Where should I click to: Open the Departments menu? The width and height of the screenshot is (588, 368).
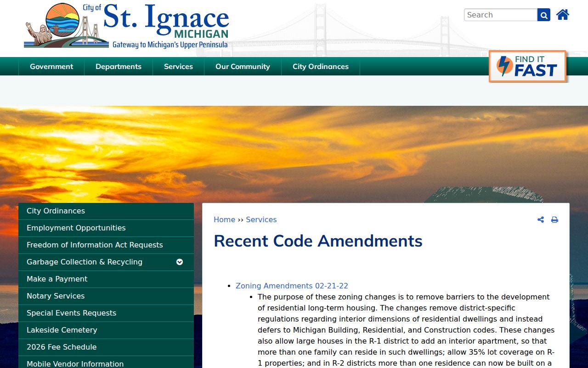click(119, 66)
